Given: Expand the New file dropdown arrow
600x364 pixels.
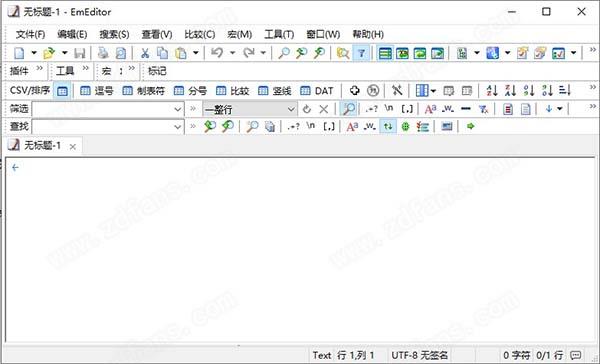Looking at the screenshot, I should [34, 53].
